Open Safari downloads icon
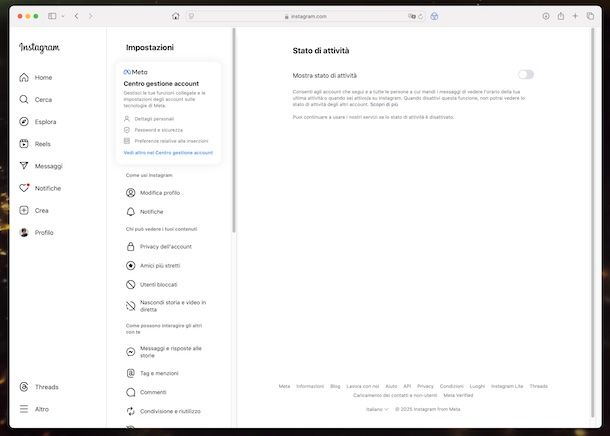The width and height of the screenshot is (610, 436). pos(546,16)
